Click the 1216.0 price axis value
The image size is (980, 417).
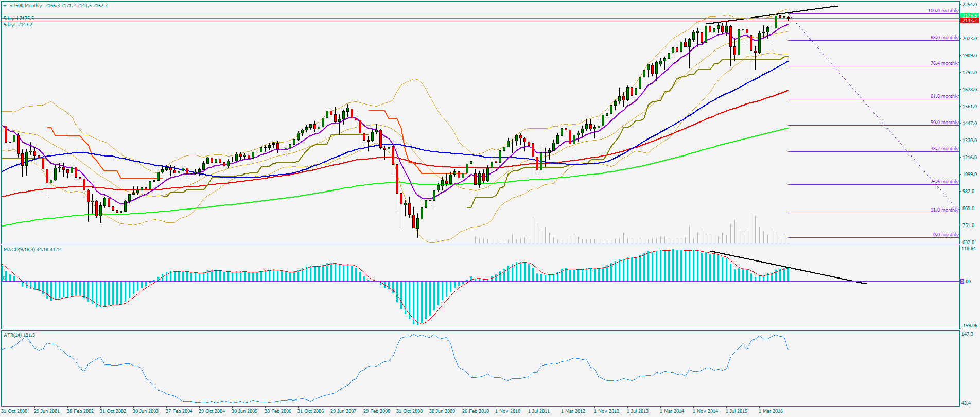point(970,158)
